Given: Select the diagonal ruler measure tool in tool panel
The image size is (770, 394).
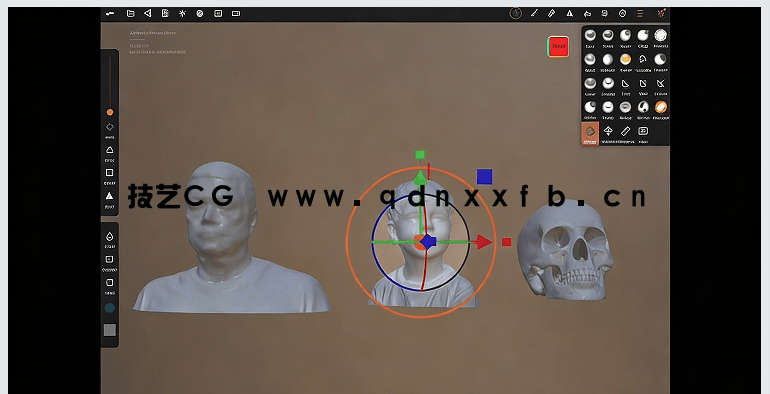Looking at the screenshot, I should [x=625, y=131].
